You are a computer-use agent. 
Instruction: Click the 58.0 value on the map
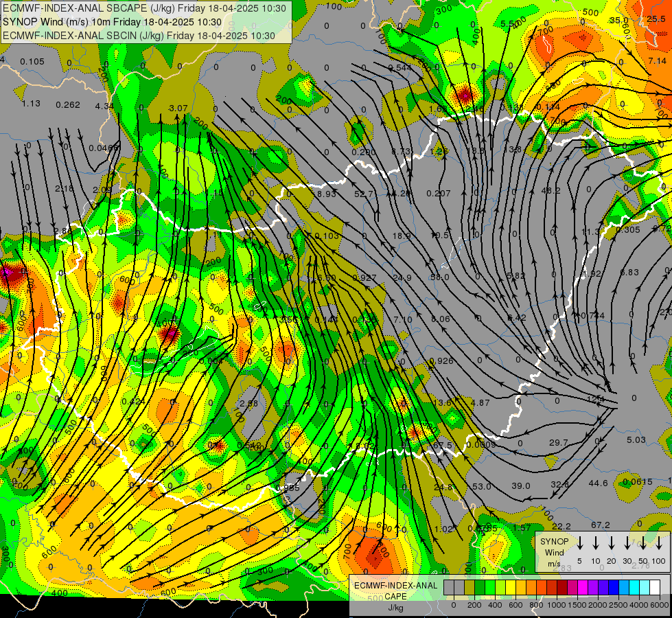pyautogui.click(x=440, y=277)
